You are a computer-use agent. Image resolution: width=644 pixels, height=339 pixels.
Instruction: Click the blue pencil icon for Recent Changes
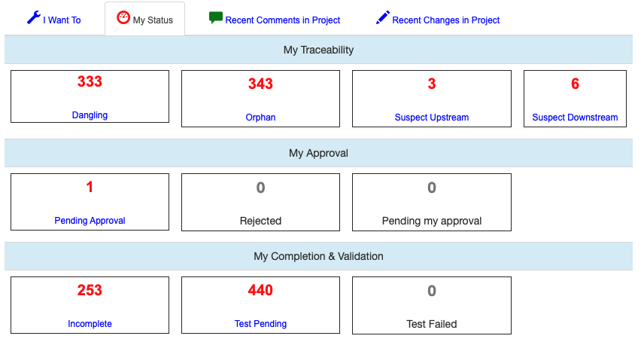pos(383,18)
